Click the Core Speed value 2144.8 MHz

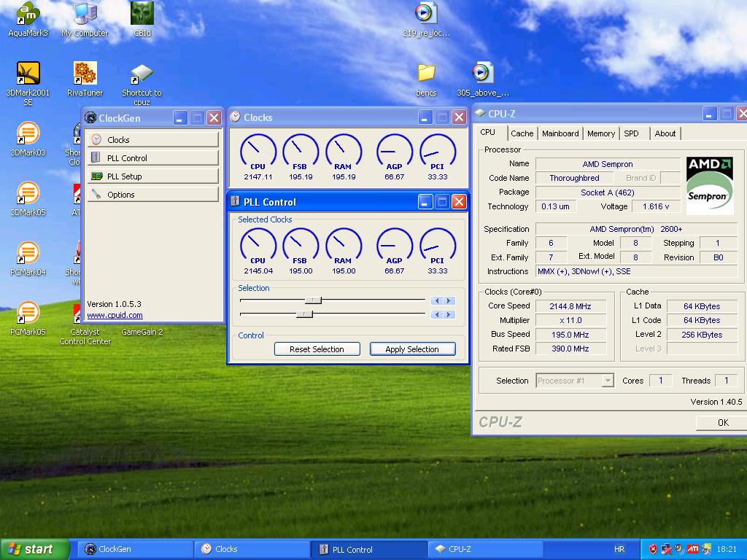click(x=570, y=306)
